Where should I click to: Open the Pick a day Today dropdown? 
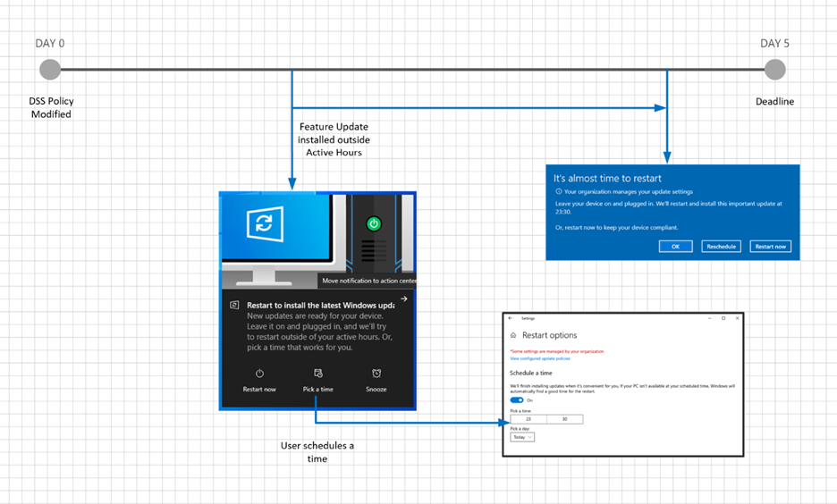click(x=522, y=437)
